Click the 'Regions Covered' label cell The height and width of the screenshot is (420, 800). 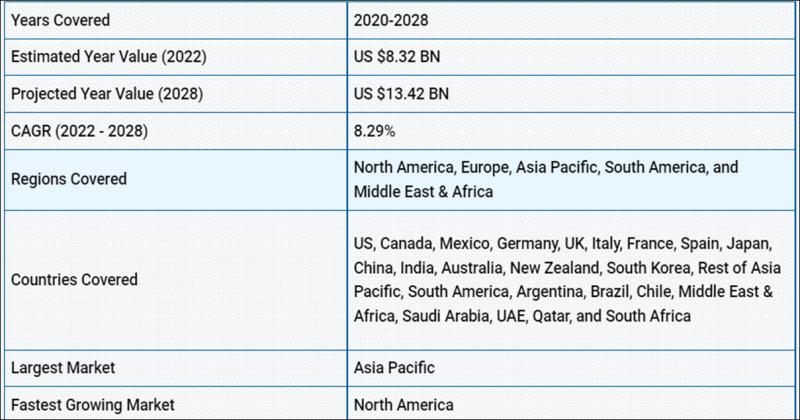[x=68, y=179]
